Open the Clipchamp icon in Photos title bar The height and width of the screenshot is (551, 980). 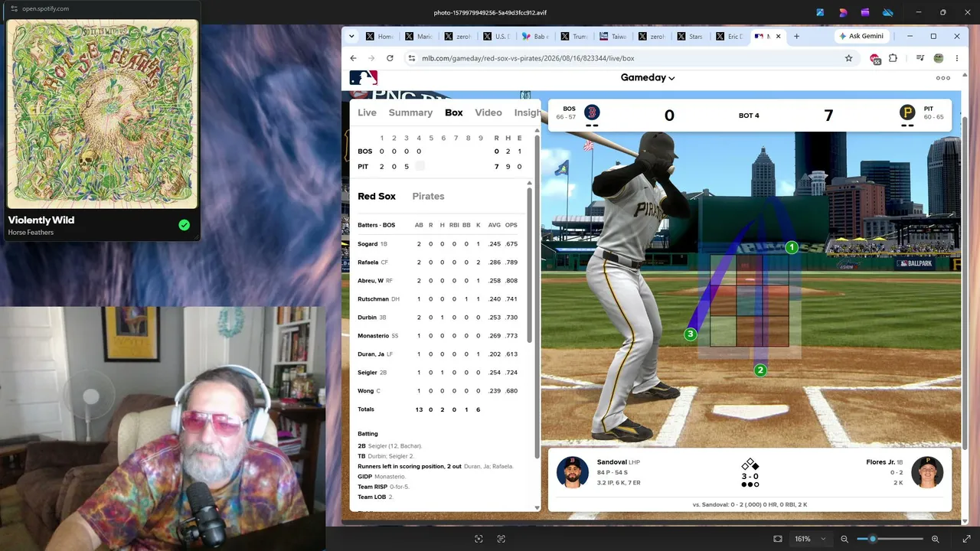point(865,12)
